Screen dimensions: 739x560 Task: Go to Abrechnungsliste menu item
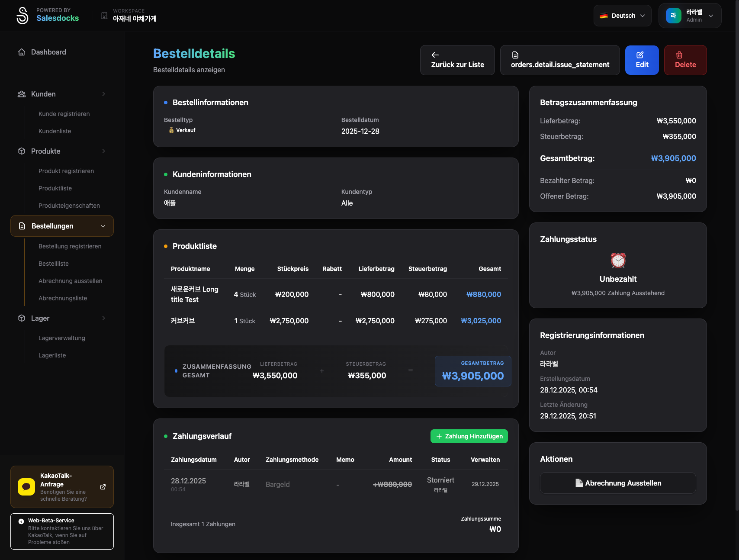click(63, 298)
